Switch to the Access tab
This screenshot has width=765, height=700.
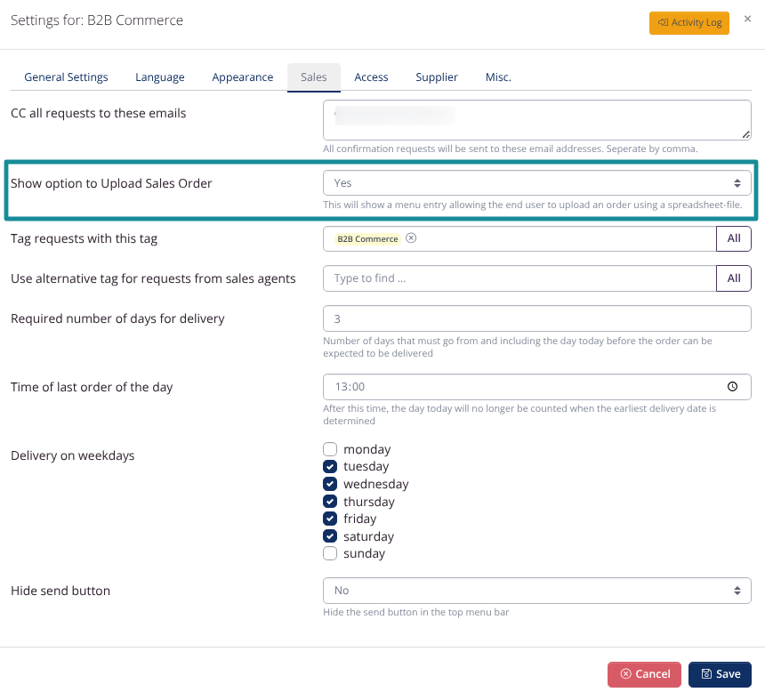click(371, 77)
